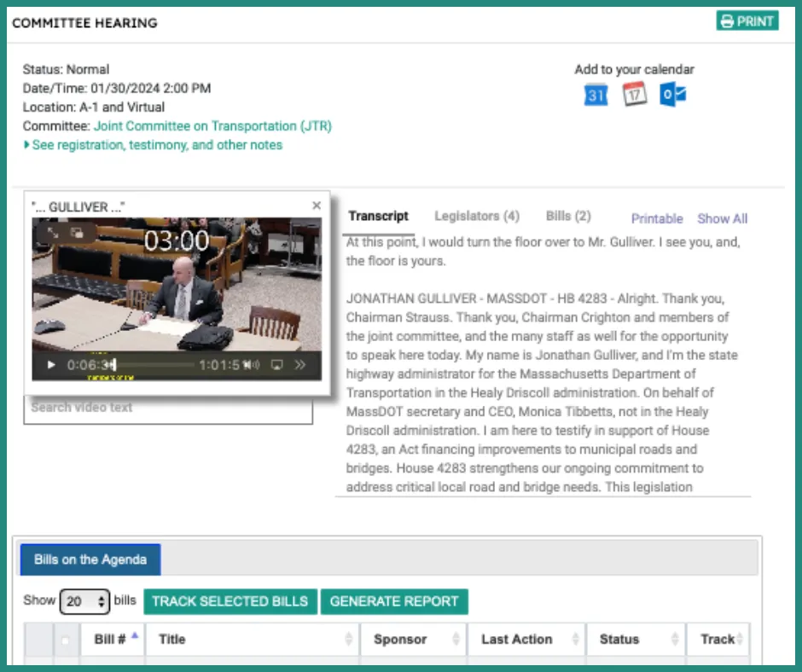
Task: Sort table by Title column
Action: point(253,640)
